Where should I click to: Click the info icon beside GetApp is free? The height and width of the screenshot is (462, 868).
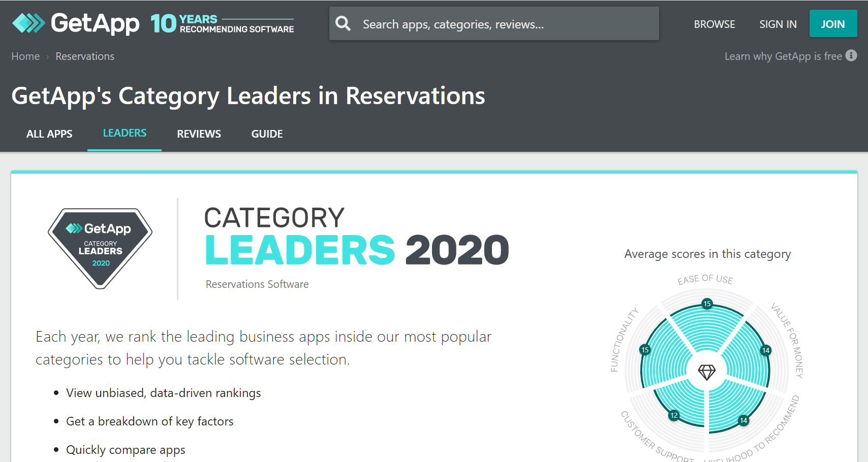pos(851,55)
